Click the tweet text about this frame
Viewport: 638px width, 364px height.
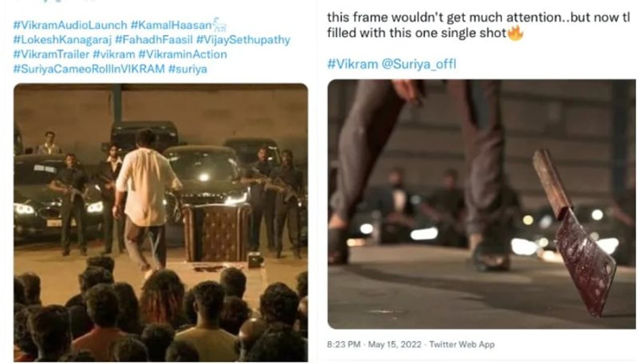478,25
